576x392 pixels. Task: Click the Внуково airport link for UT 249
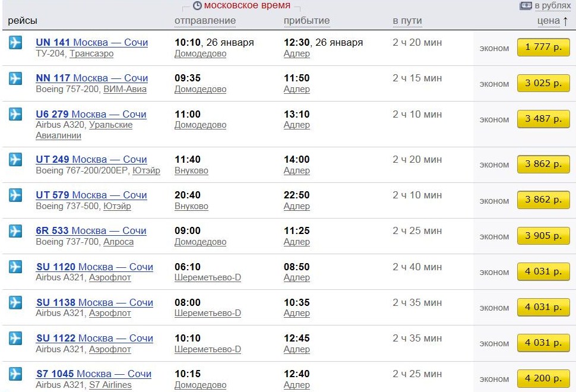(x=191, y=170)
